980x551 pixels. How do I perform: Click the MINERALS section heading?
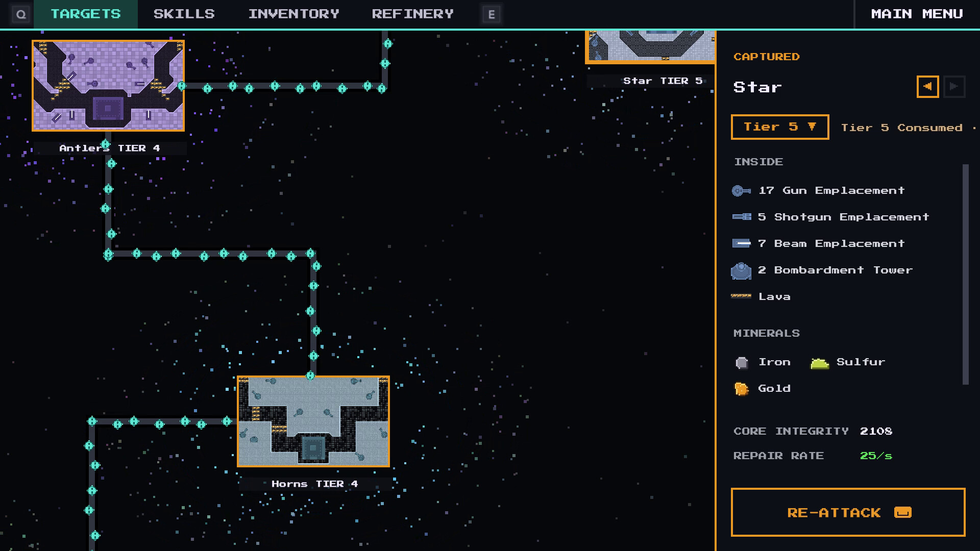point(767,333)
